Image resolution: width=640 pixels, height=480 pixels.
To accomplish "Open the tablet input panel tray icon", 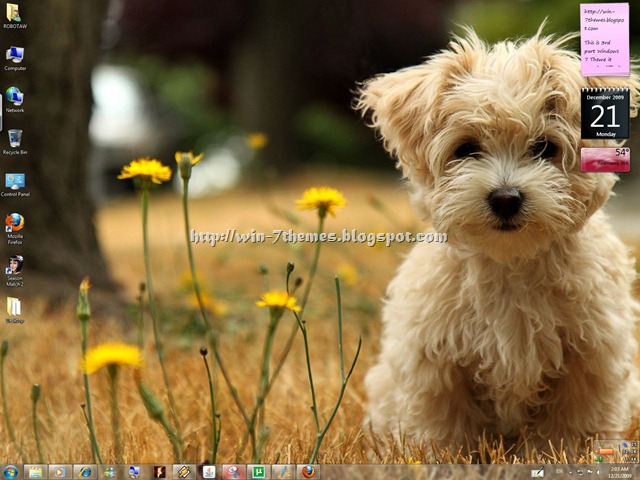I will tap(538, 472).
